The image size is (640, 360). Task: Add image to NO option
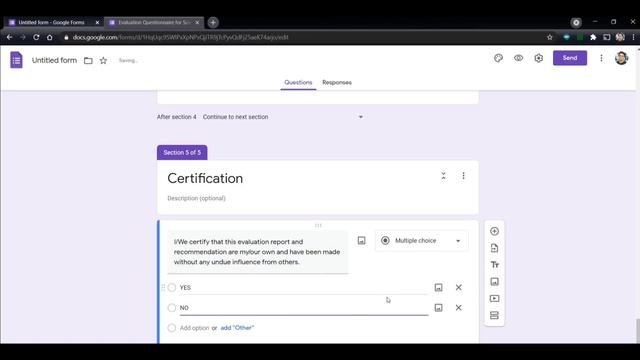pyautogui.click(x=438, y=308)
